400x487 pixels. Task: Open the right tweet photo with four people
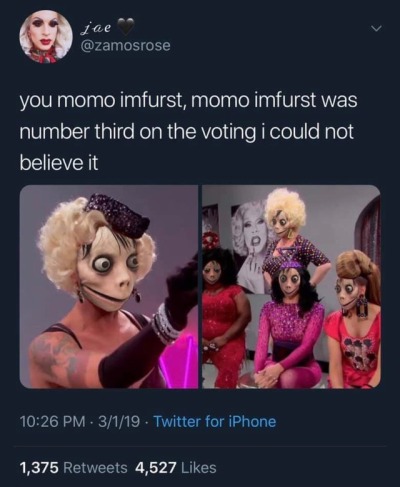291,287
